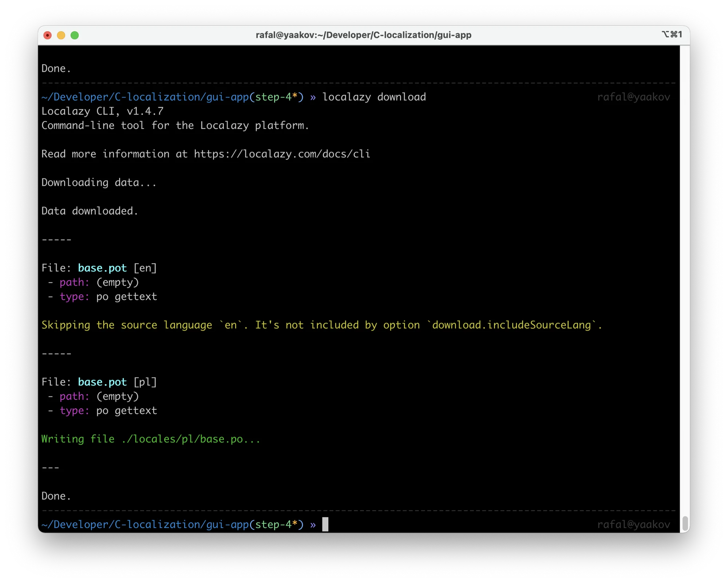This screenshot has width=728, height=583.
Task: Click the dim rafal@yaakov label beside localazy download
Action: click(633, 97)
